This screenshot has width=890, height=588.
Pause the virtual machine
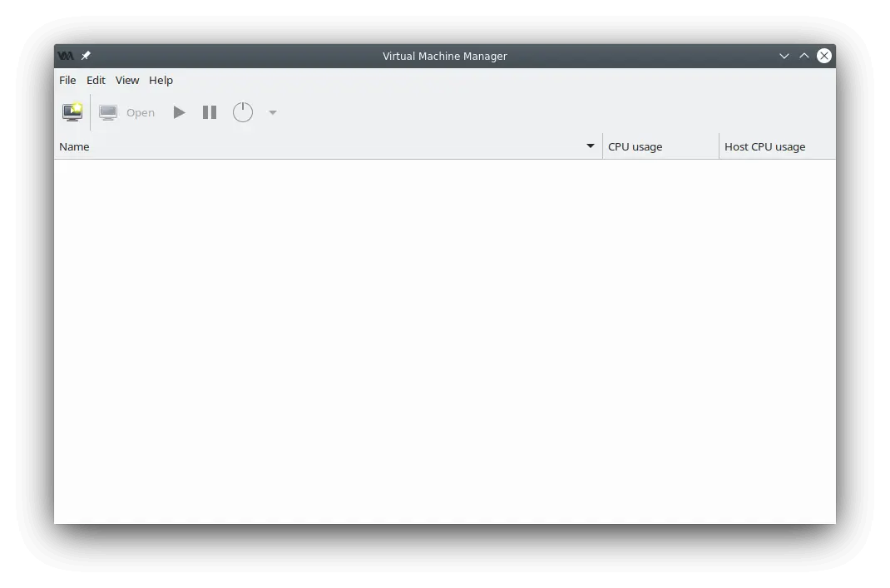[x=210, y=112]
